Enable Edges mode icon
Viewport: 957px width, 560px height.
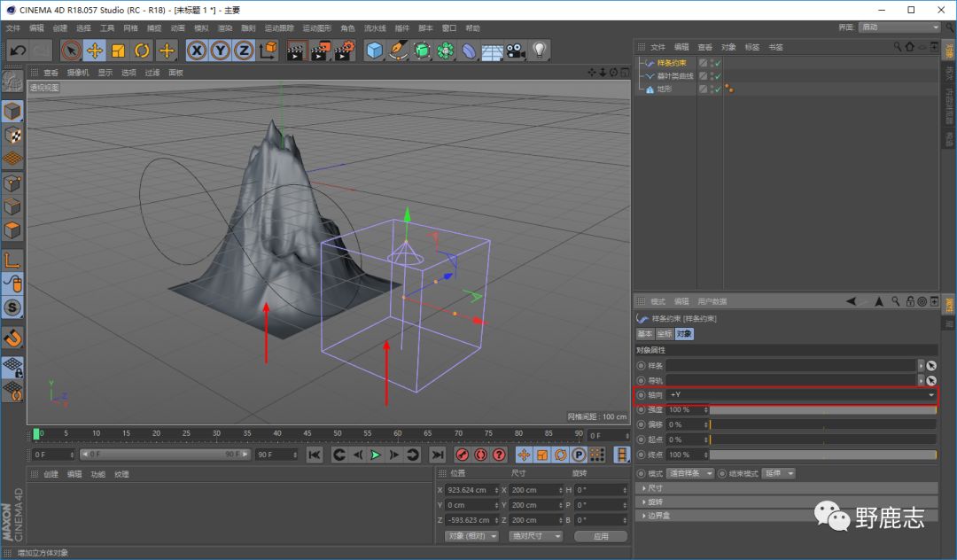click(x=12, y=206)
